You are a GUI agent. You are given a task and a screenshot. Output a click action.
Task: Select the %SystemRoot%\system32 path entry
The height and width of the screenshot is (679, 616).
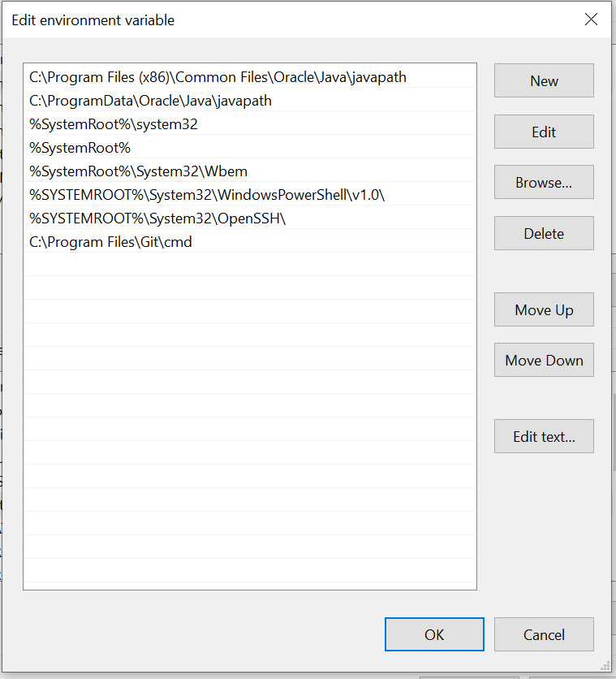tap(114, 124)
